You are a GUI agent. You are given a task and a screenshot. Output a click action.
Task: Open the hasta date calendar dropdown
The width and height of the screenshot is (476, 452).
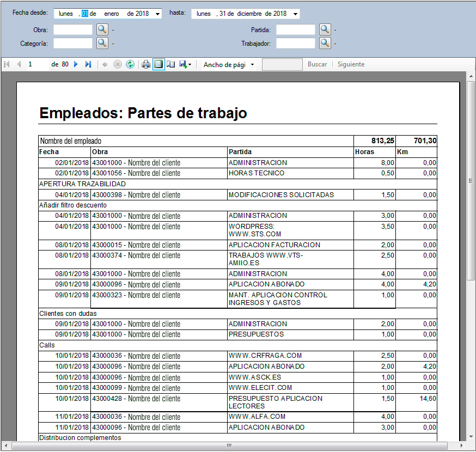pyautogui.click(x=295, y=14)
